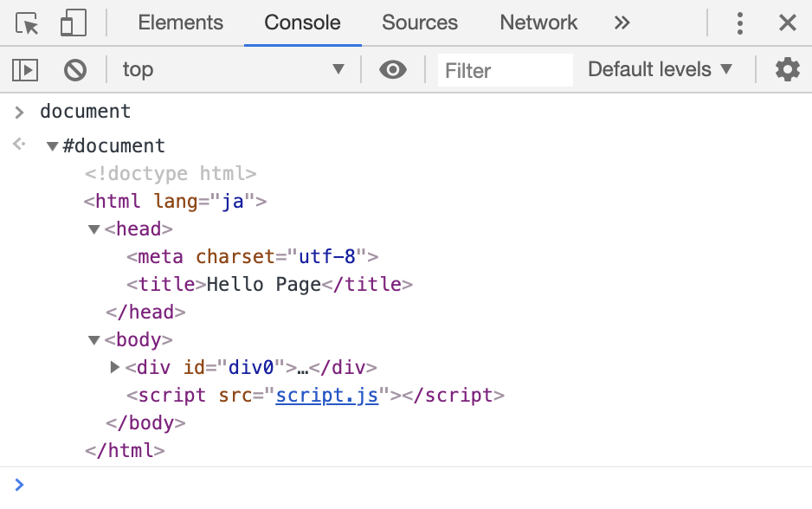The height and width of the screenshot is (509, 812).
Task: Open DevTools three-dot customize menu
Action: [x=739, y=23]
